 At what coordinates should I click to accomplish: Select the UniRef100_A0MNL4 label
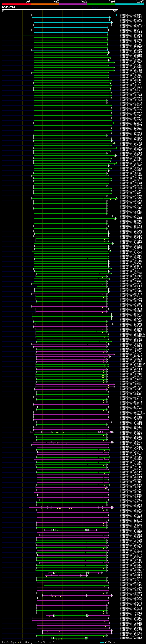pos(131,32)
